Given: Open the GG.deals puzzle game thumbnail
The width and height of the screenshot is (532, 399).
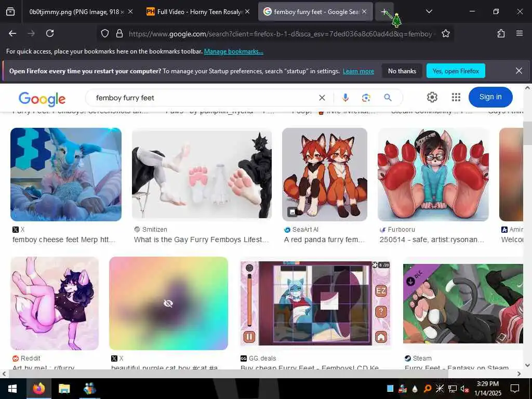Looking at the screenshot, I should 315,303.
